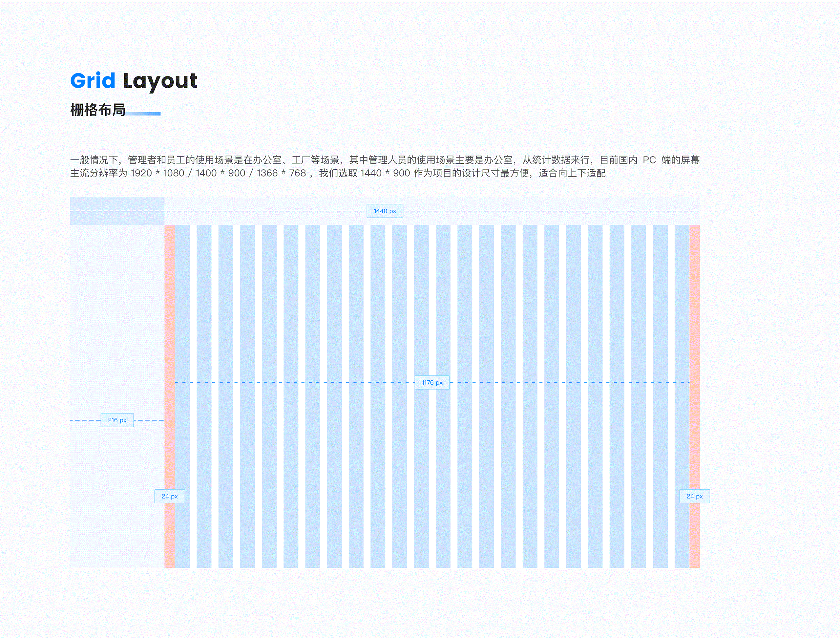Screen dimensions: 840x638
Task: Click the 栅格布局 subtitle
Action: point(97,110)
